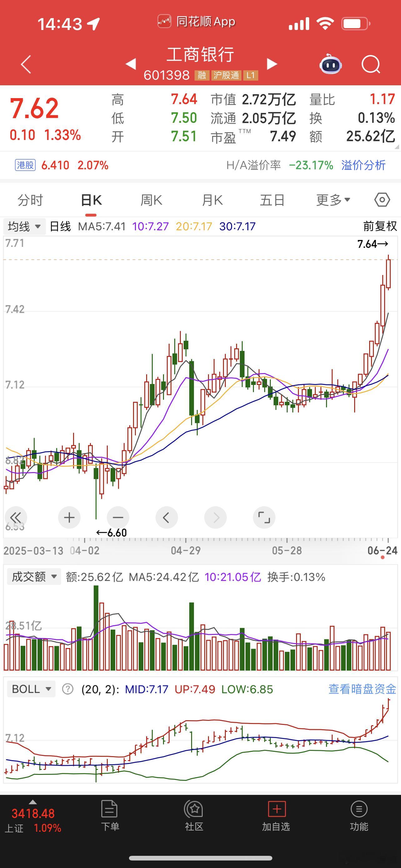Tap the L1 level badge
Viewport: 401px width, 868px height.
point(250,75)
